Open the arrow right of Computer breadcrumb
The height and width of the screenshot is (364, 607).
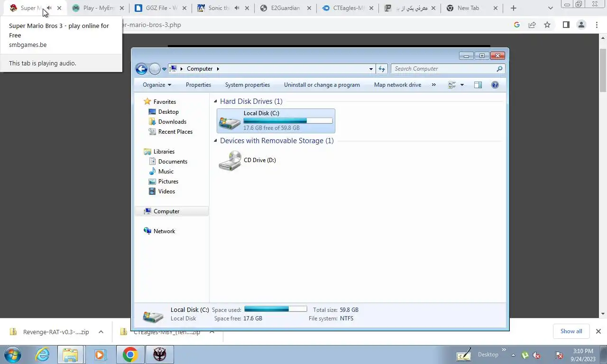click(218, 69)
